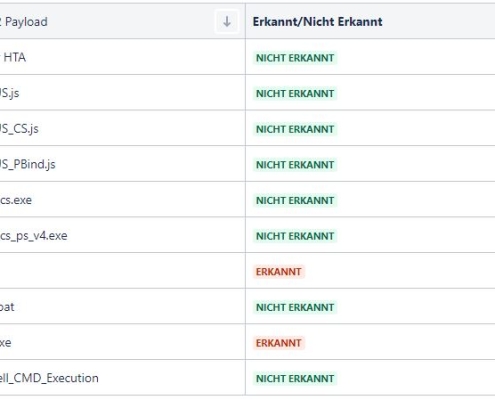
Task: Click NICHT ERKANNT badge for cs_ps_v4.exe
Action: [295, 236]
